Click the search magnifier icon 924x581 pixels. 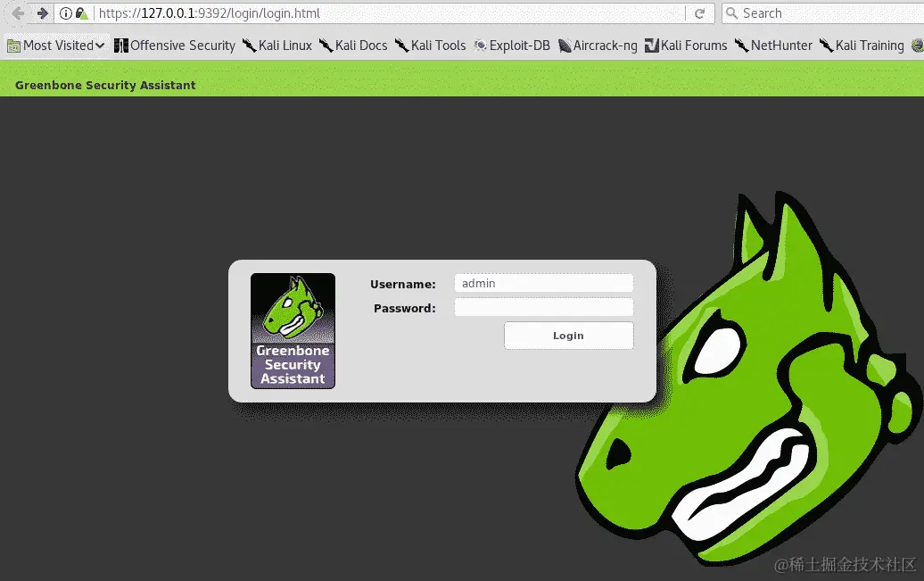pyautogui.click(x=731, y=13)
